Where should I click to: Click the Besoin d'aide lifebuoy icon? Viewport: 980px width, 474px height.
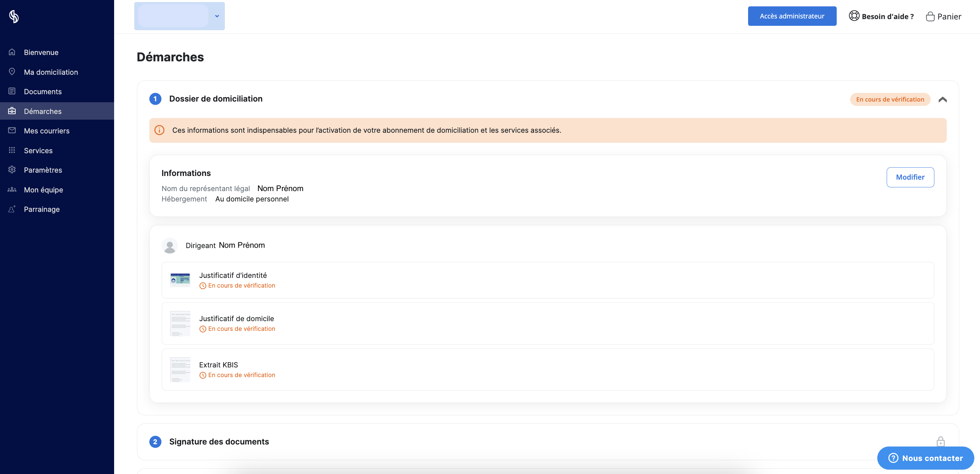[854, 16]
